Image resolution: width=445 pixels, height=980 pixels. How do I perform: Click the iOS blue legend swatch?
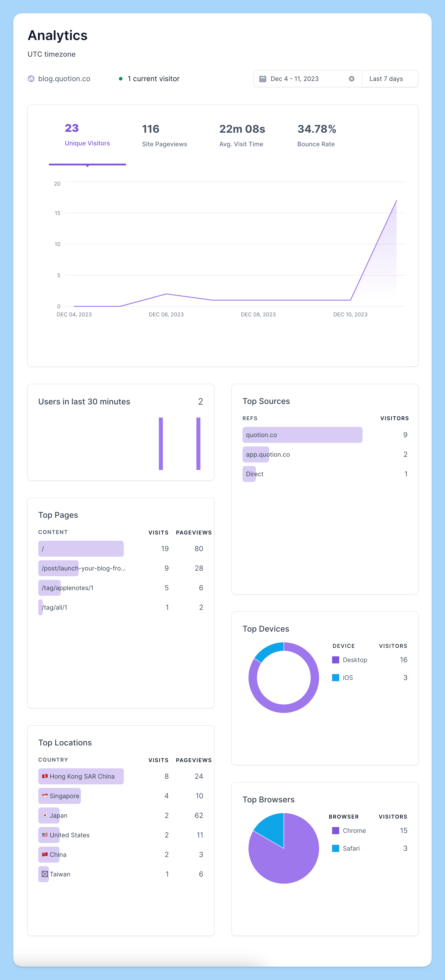pyautogui.click(x=335, y=678)
